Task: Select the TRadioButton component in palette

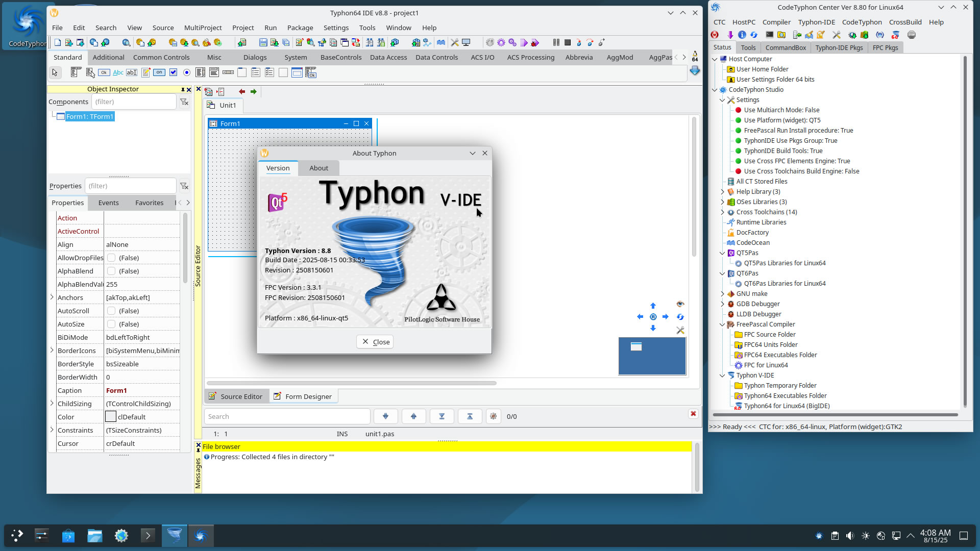Action: point(187,72)
